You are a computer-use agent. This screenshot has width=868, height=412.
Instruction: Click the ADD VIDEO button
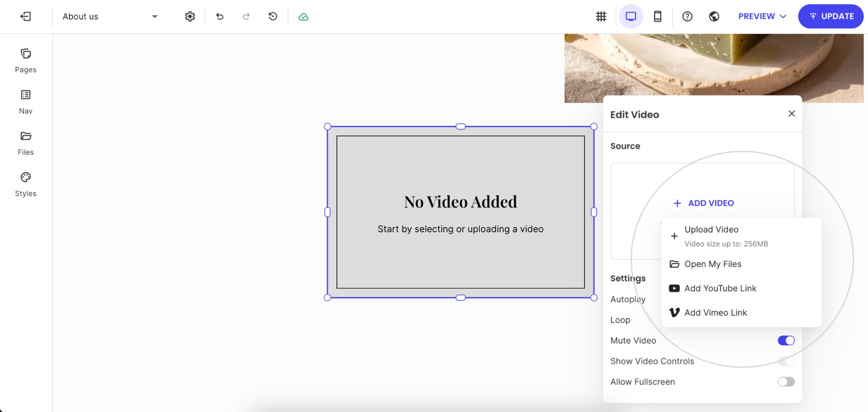[x=703, y=203]
